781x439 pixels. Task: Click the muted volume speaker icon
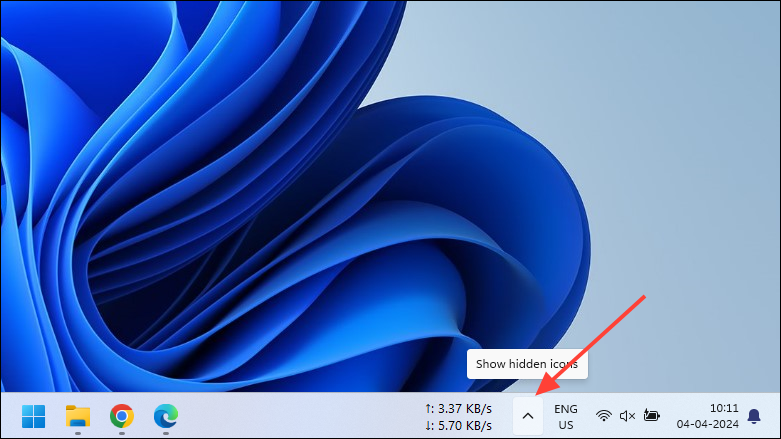click(x=627, y=416)
